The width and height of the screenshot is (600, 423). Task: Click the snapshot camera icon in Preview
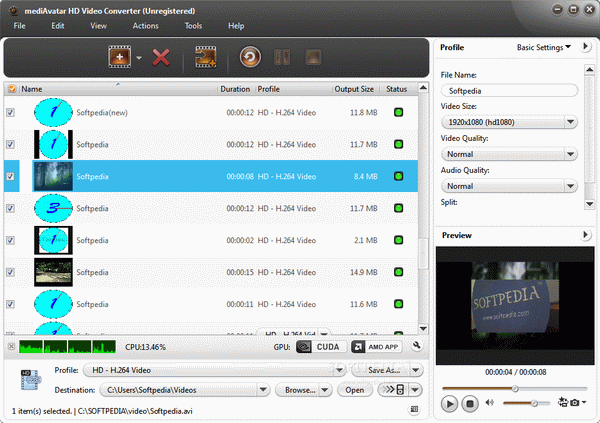point(574,402)
